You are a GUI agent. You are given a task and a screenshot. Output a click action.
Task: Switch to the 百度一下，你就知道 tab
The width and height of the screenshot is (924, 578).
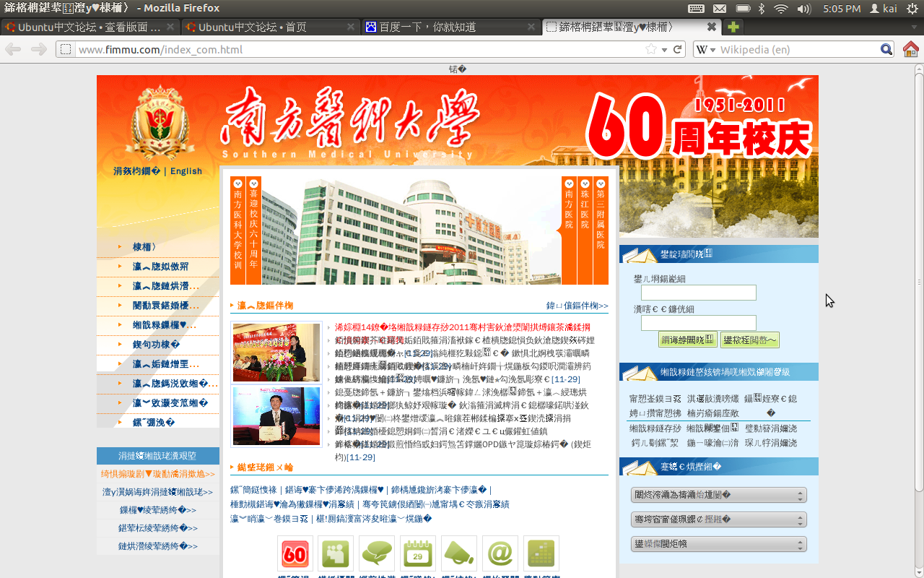(451, 27)
